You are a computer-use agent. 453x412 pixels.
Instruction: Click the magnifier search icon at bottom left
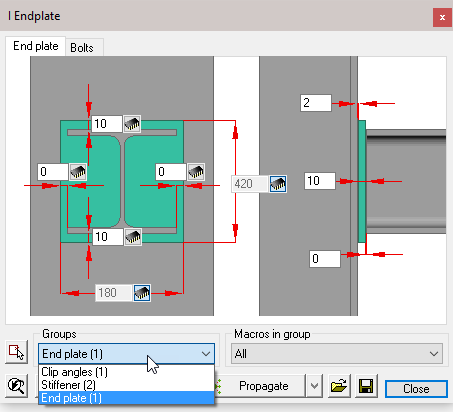click(16, 386)
